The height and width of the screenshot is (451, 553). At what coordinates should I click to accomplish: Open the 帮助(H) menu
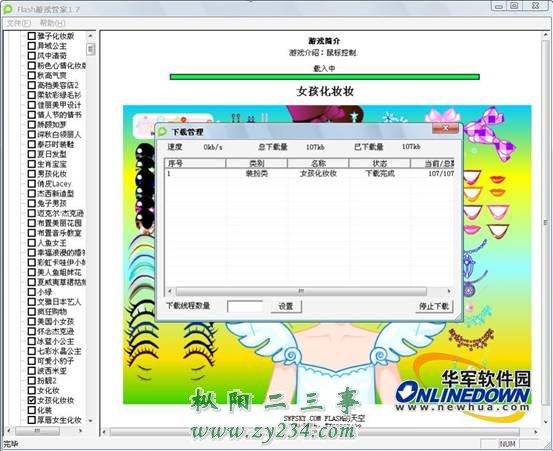53,23
